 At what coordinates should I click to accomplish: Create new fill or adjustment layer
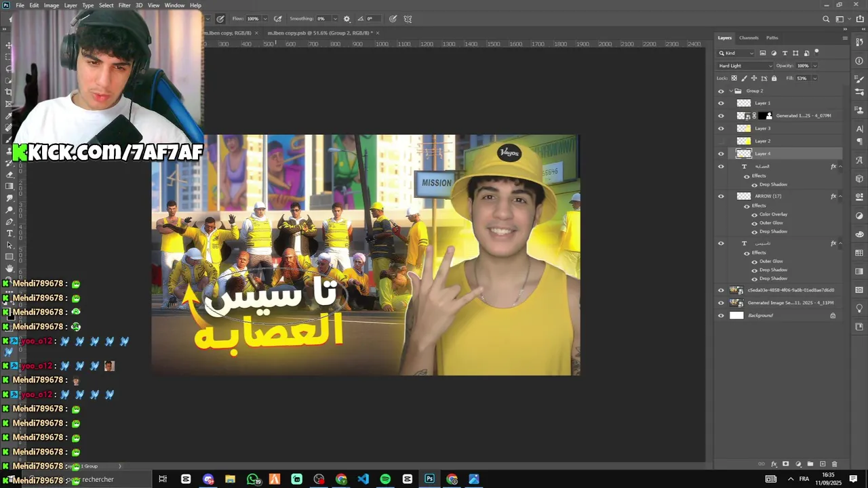click(x=798, y=464)
